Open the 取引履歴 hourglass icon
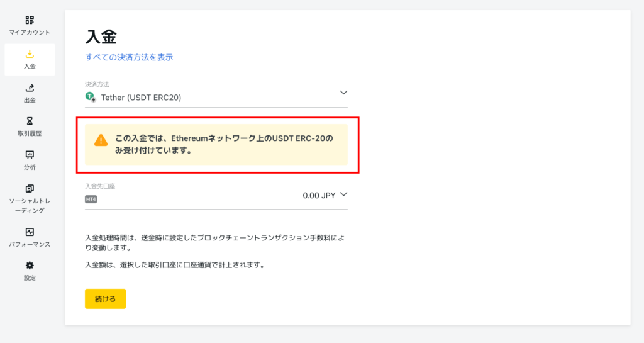Screen dimensions: 644x343 tap(30, 121)
